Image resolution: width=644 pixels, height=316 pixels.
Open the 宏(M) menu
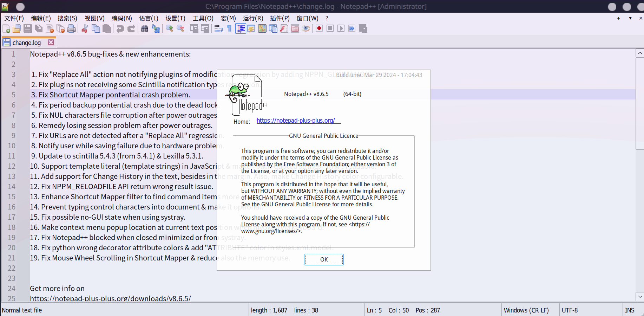[228, 18]
